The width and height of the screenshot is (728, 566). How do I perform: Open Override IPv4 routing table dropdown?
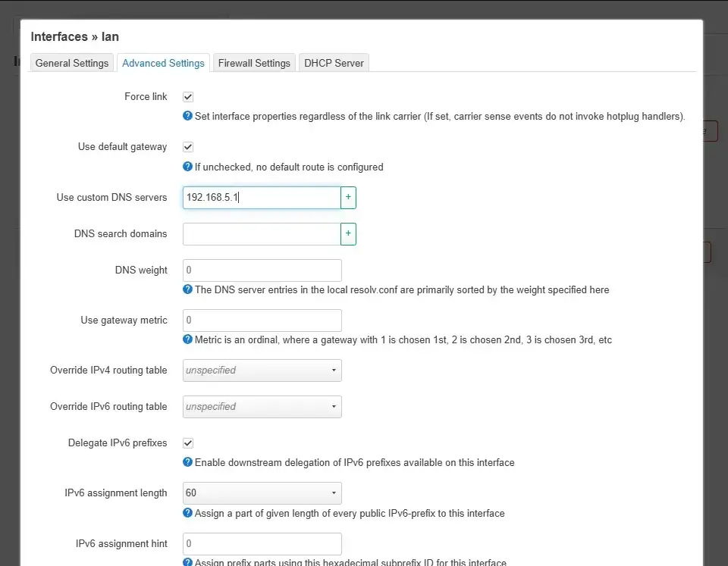pos(262,371)
